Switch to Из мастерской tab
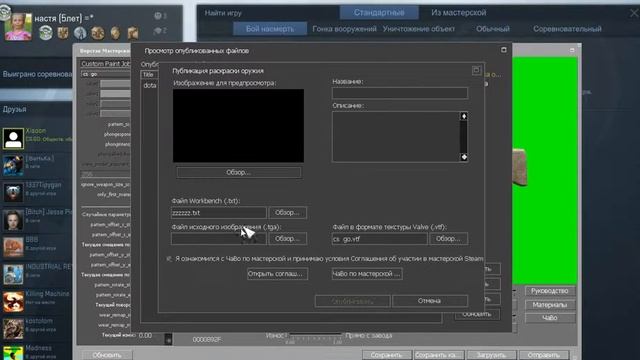 click(x=458, y=13)
